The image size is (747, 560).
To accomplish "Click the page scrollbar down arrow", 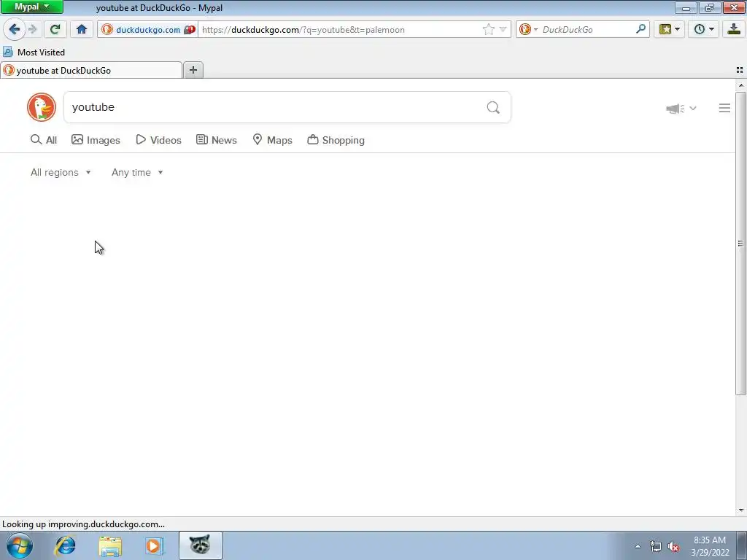I will pos(741,510).
